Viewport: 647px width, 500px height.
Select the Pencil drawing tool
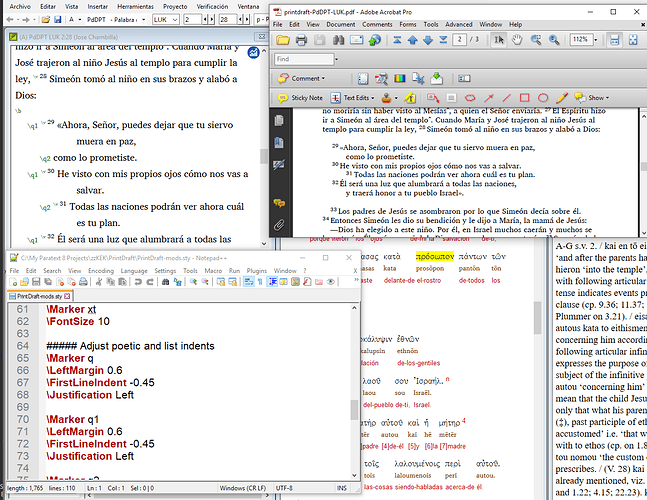(x=561, y=98)
